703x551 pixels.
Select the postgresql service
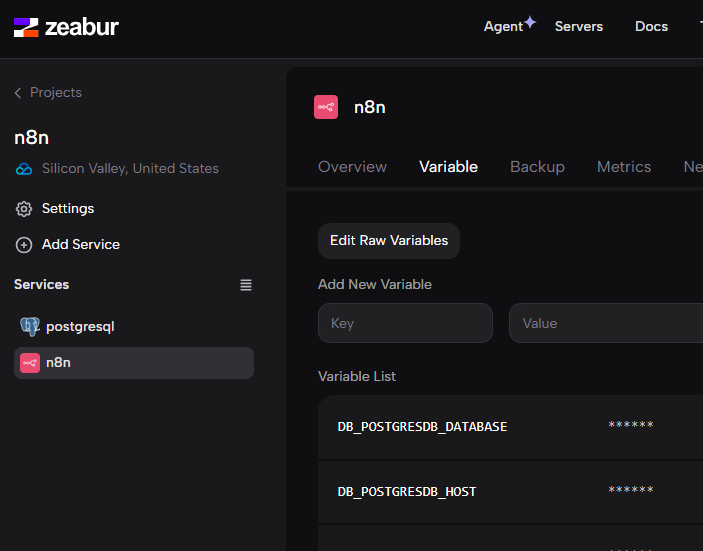pyautogui.click(x=134, y=327)
